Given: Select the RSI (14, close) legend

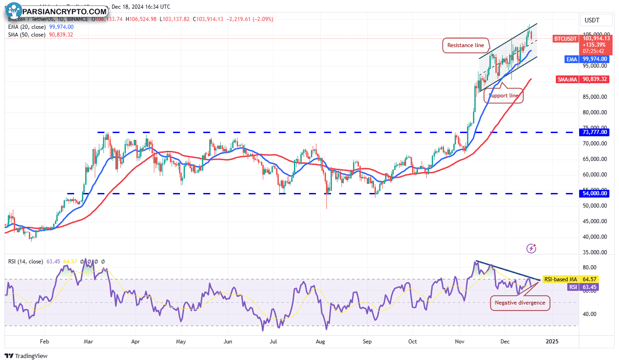Looking at the screenshot, I should pos(26,262).
